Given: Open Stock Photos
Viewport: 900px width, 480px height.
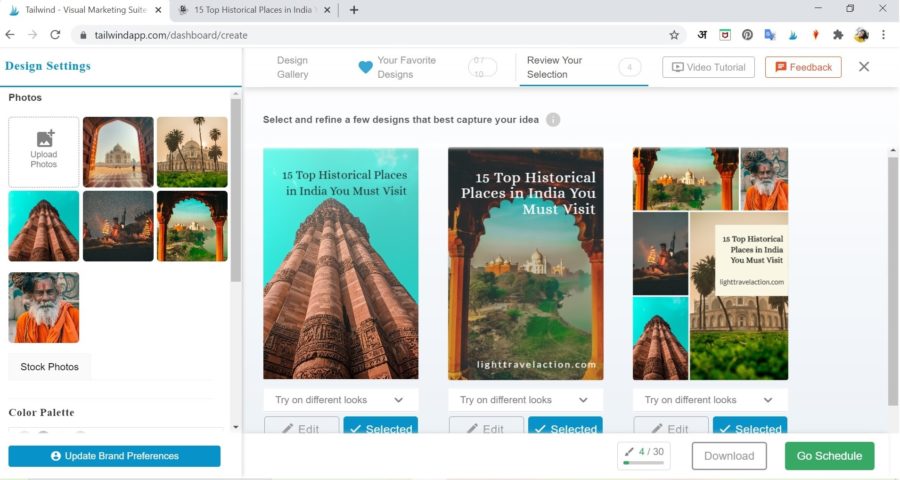Looking at the screenshot, I should tap(49, 366).
